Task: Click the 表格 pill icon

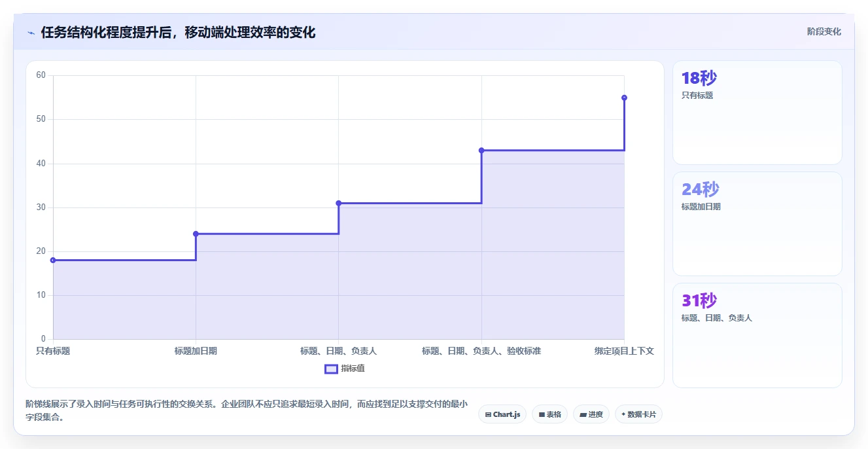Action: click(542, 415)
